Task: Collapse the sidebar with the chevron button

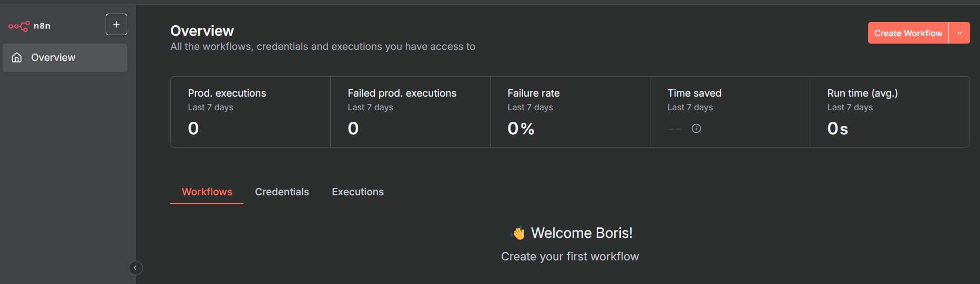Action: [x=136, y=268]
